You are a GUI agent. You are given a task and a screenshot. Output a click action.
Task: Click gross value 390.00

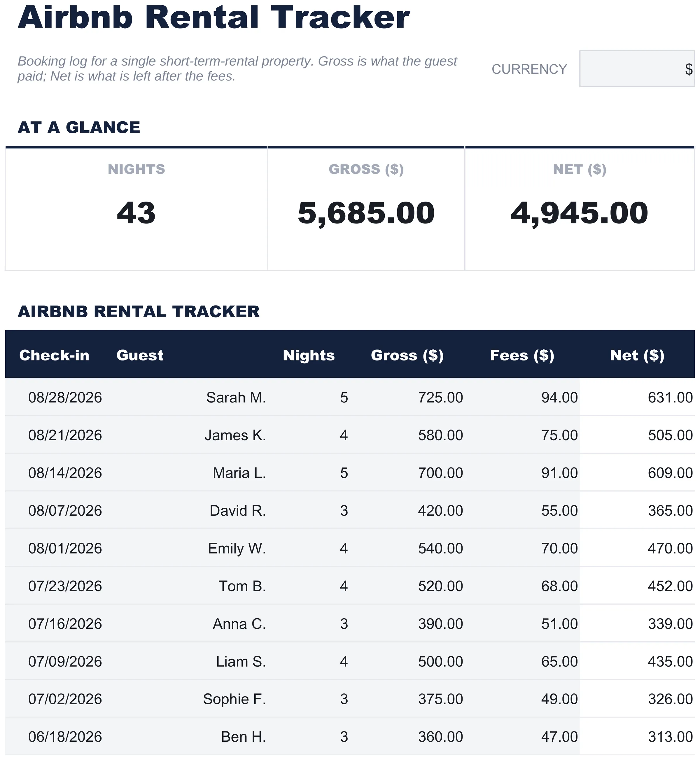coord(440,624)
